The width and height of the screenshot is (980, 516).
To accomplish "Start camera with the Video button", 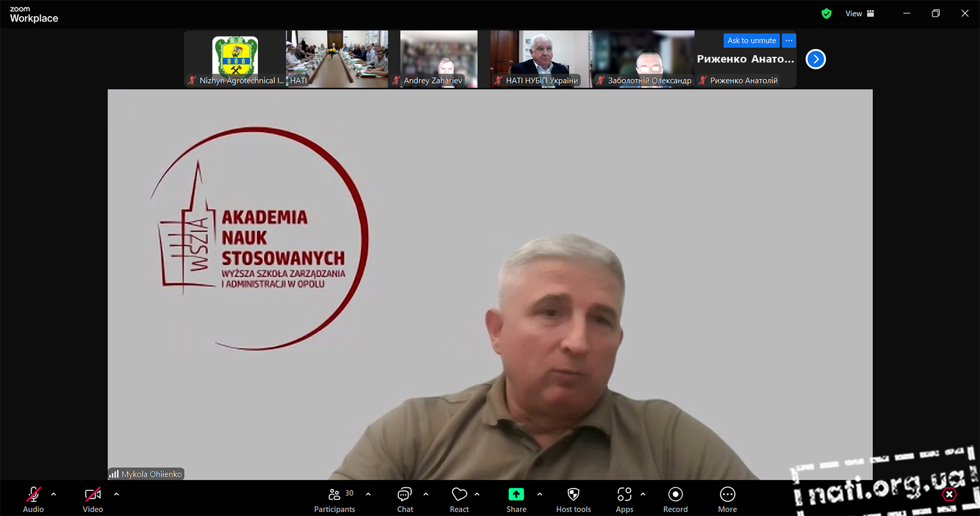I will tap(93, 499).
